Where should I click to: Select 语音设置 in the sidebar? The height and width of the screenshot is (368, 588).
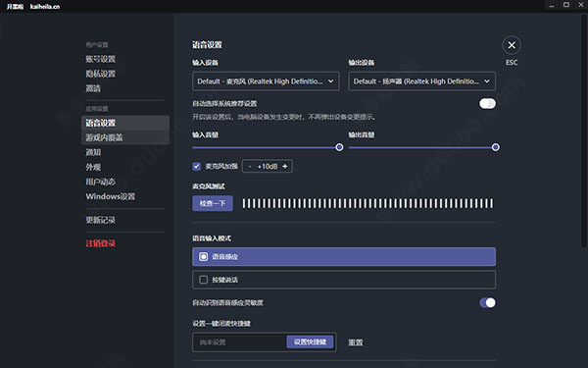click(x=125, y=123)
